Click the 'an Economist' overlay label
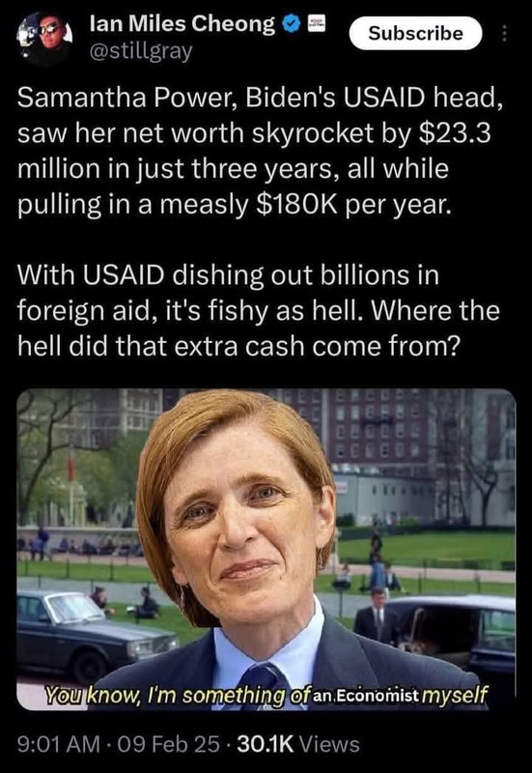This screenshot has width=532, height=773. click(365, 696)
